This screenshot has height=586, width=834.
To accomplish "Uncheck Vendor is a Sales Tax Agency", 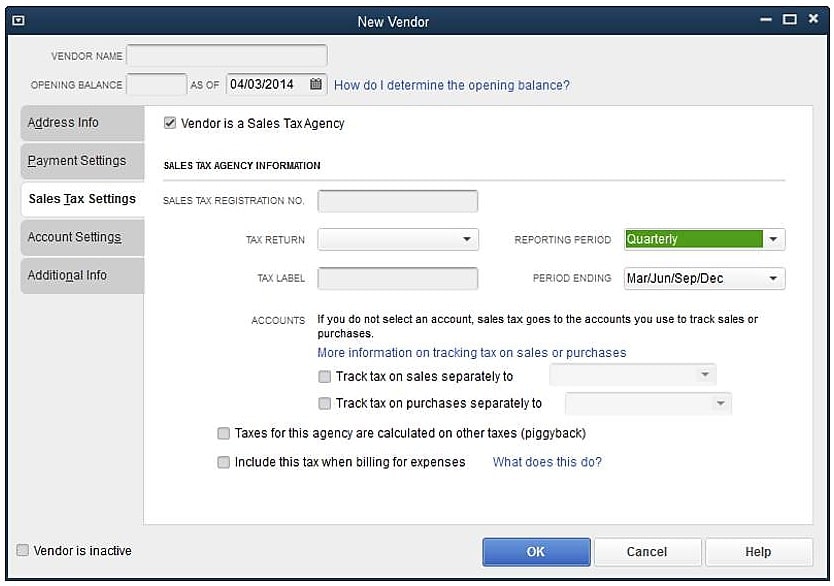I will click(x=170, y=123).
